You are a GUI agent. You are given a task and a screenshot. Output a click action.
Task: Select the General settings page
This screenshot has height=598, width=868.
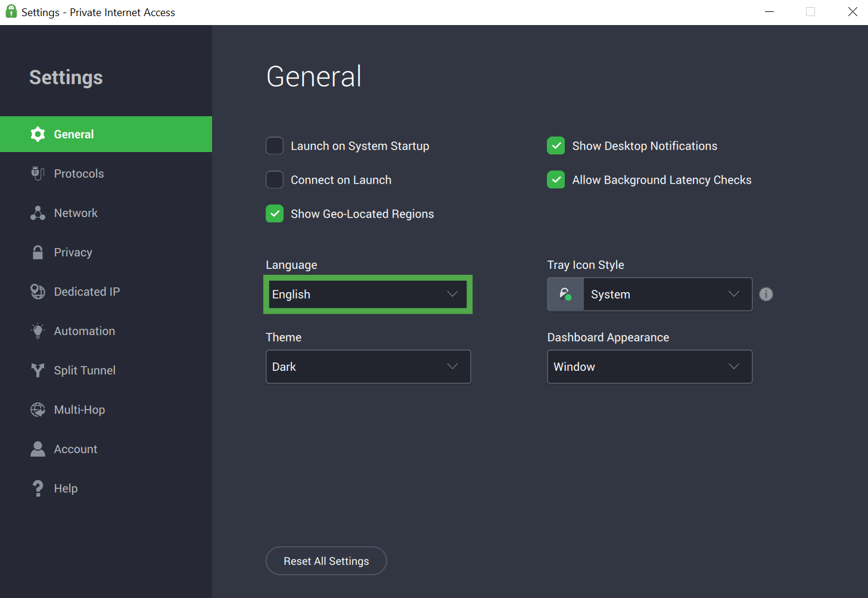point(106,134)
